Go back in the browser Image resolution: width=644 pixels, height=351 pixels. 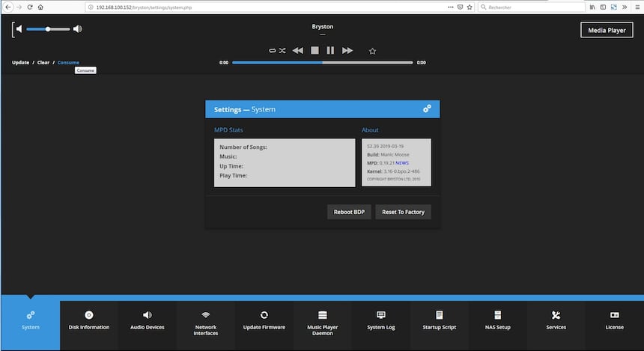[x=7, y=7]
